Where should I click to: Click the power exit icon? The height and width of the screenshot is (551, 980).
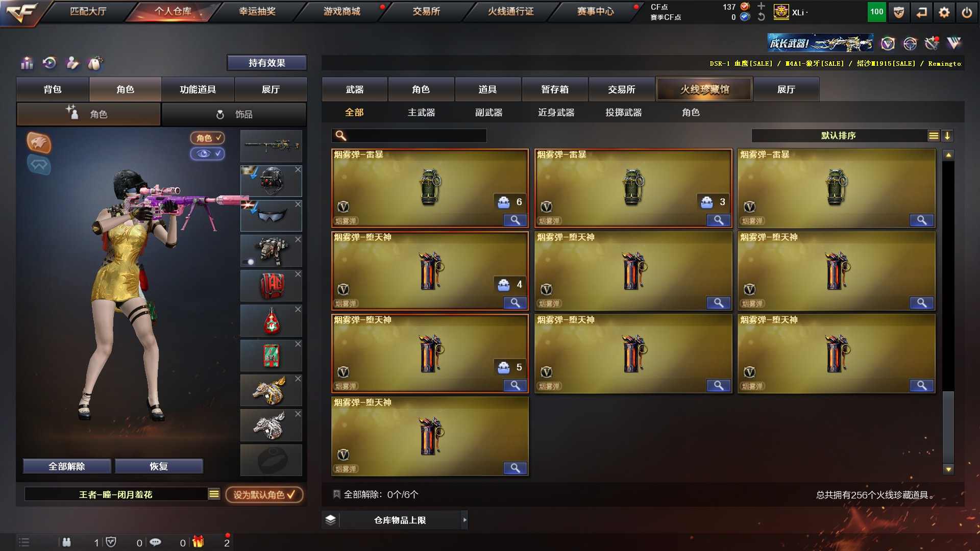click(967, 12)
